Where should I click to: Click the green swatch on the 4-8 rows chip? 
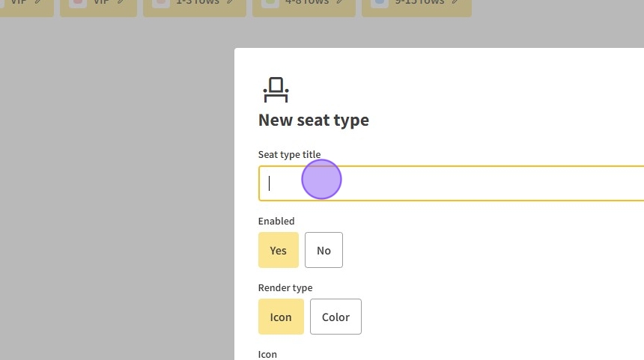point(270,3)
